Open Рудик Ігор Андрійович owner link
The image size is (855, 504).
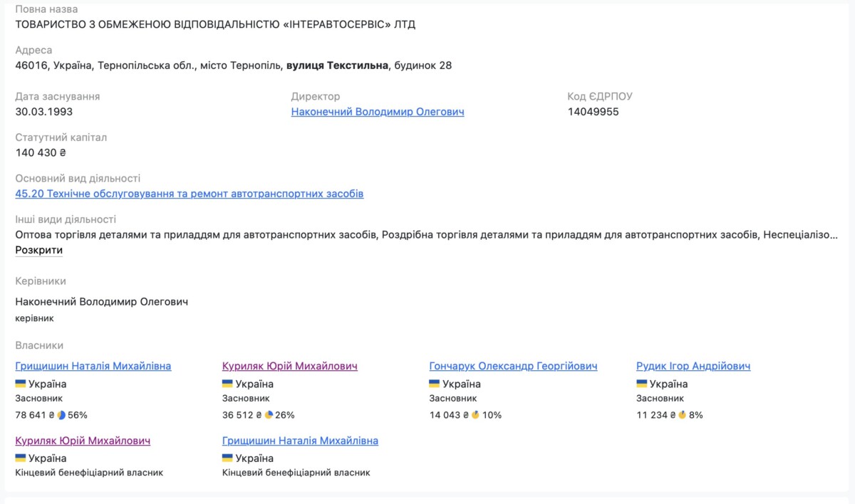pos(693,366)
